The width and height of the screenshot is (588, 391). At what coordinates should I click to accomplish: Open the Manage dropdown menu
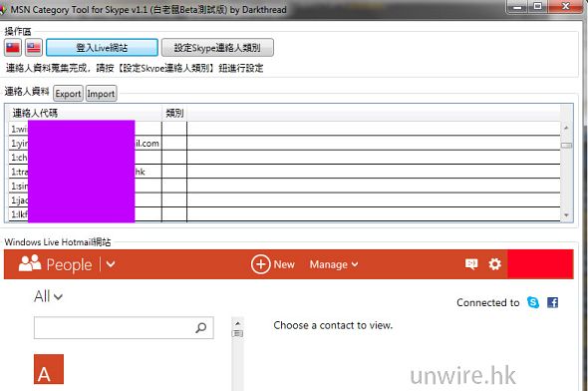pos(334,264)
